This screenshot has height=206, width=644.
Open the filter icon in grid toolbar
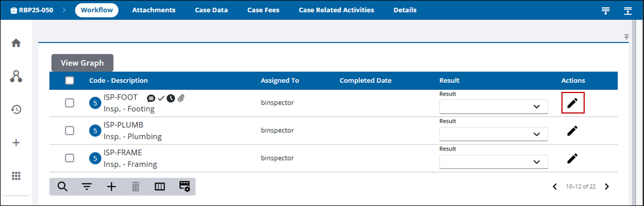coord(86,187)
